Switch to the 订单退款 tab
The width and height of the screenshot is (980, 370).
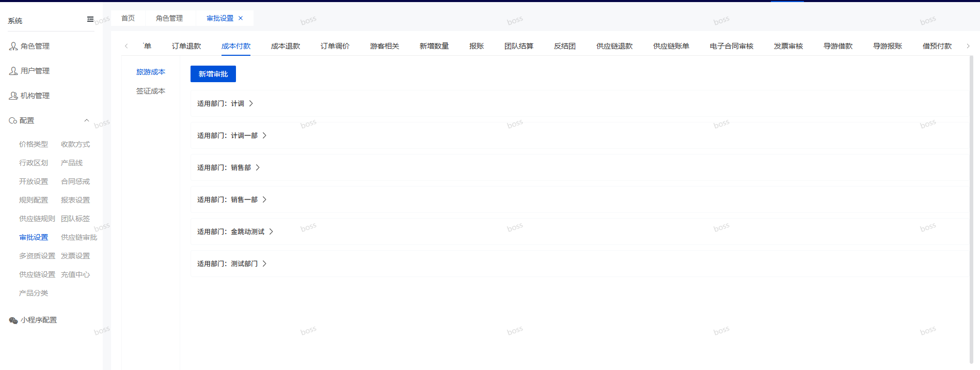pyautogui.click(x=186, y=46)
